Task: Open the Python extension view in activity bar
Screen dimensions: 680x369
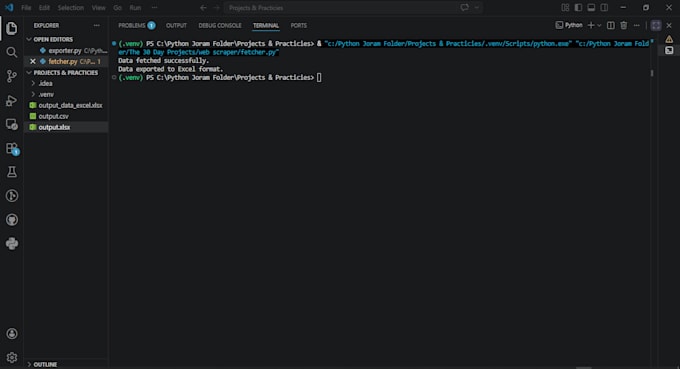Action: pyautogui.click(x=12, y=244)
